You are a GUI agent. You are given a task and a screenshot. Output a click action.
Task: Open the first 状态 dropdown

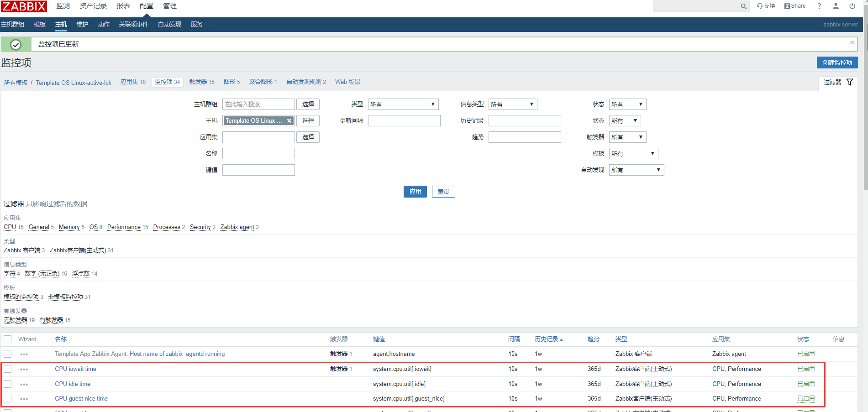(628, 104)
